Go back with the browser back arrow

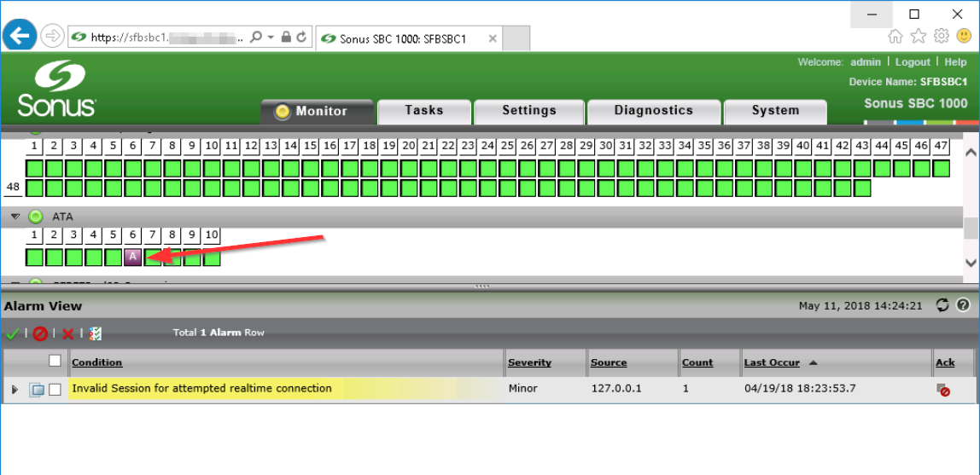[20, 36]
